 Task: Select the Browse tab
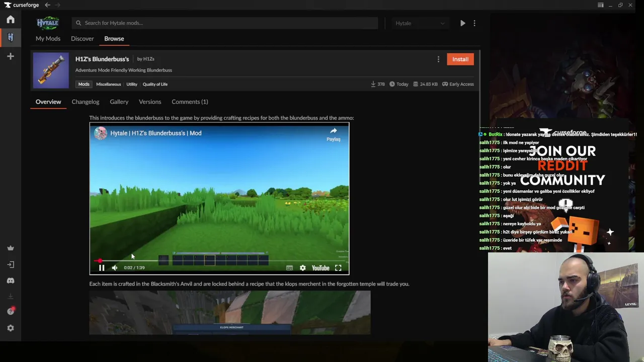(114, 39)
